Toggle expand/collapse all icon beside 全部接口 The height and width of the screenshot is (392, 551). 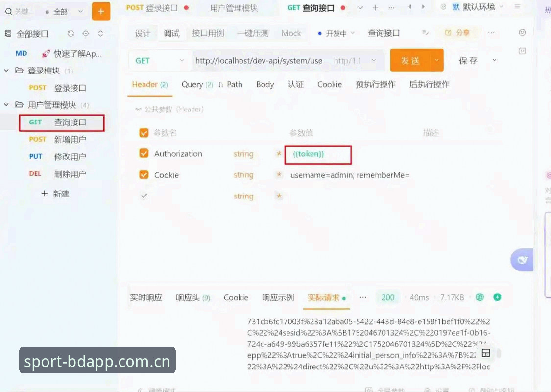100,34
